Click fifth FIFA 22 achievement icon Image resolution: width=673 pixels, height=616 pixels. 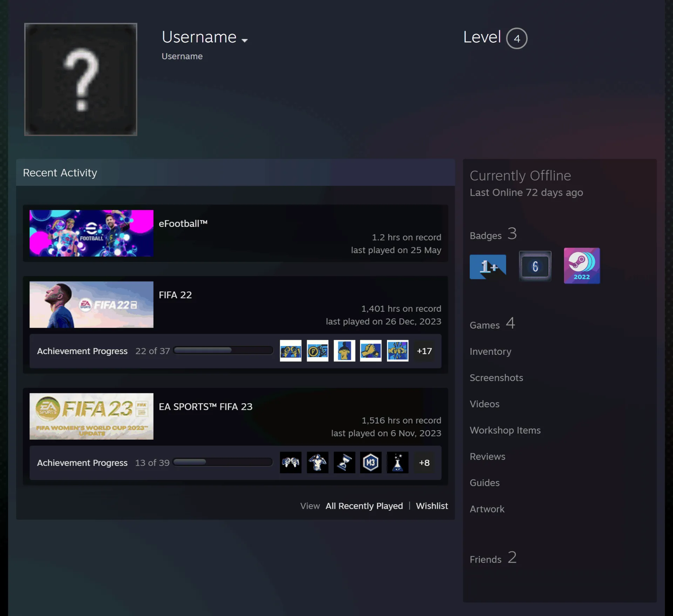pos(397,351)
